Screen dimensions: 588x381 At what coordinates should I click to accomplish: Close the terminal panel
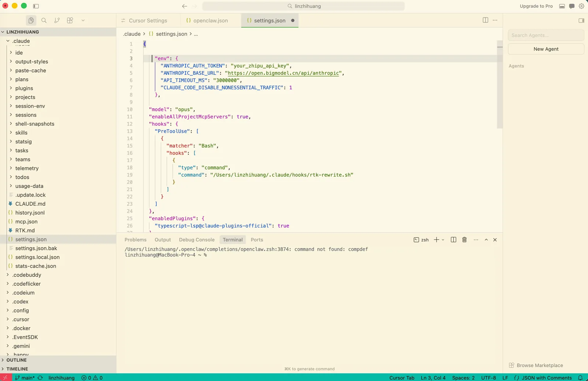click(x=495, y=240)
